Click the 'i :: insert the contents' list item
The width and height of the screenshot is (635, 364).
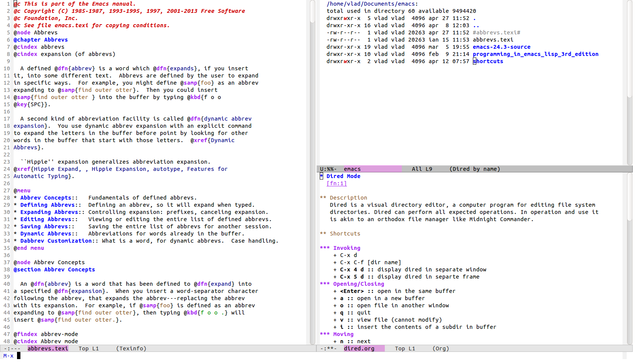click(415, 327)
